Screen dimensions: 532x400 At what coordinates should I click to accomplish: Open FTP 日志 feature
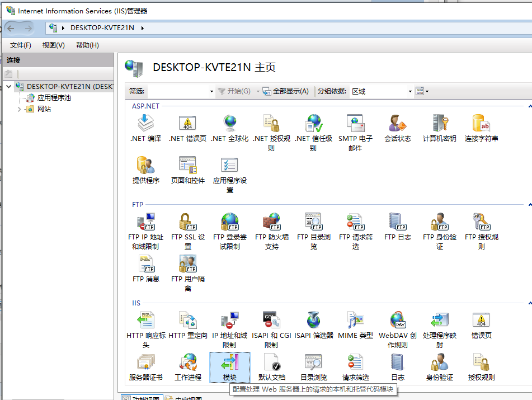pos(397,227)
